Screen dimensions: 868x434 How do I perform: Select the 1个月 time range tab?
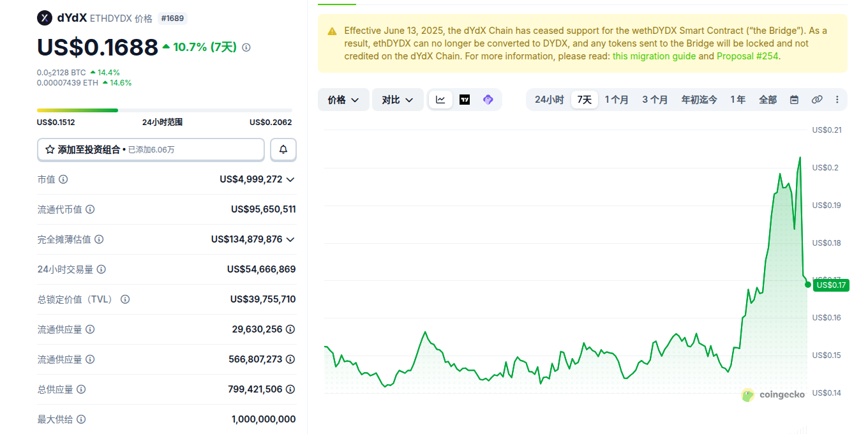tap(617, 100)
